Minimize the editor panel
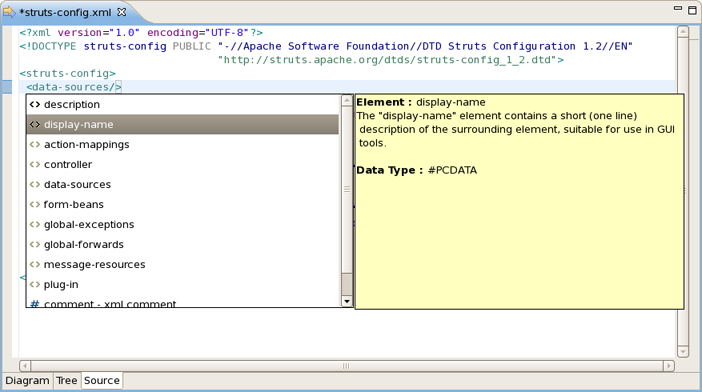Screen dimensions: 702x392 [x=678, y=9]
